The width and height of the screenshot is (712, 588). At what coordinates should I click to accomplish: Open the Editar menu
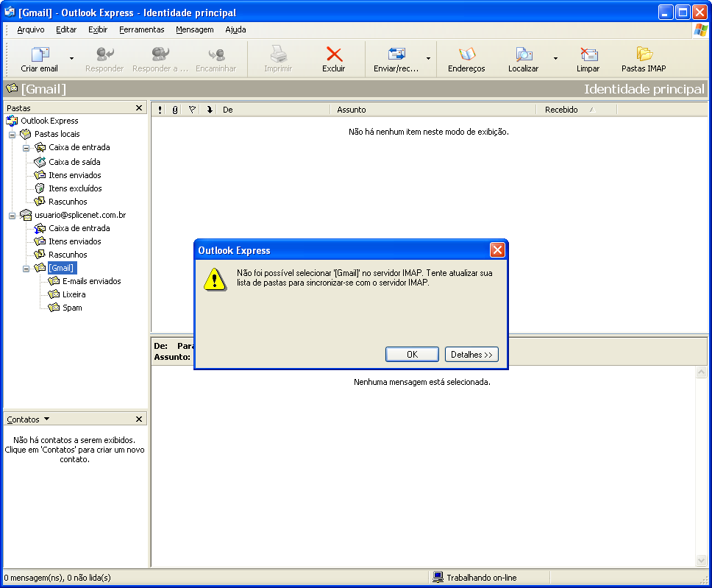[66, 29]
